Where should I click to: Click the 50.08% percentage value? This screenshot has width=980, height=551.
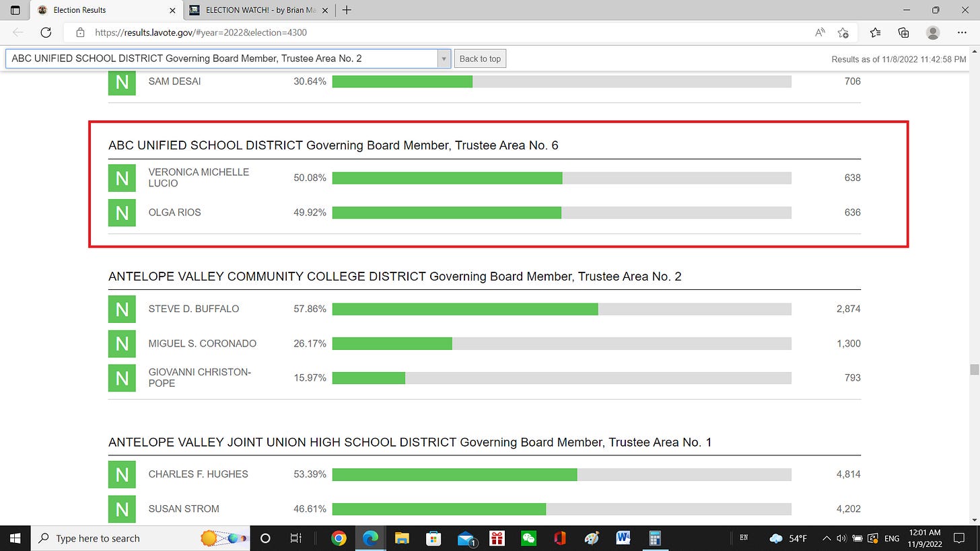(x=310, y=178)
